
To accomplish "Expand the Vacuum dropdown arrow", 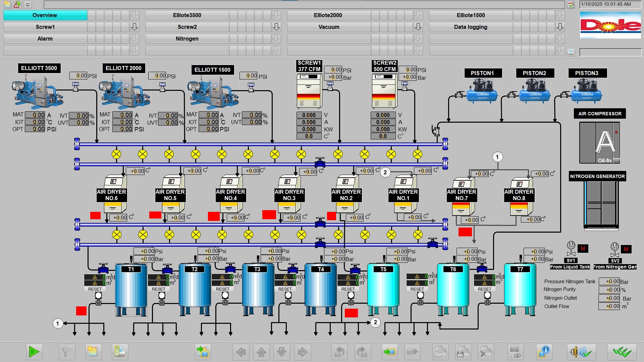I will pyautogui.click(x=418, y=27).
